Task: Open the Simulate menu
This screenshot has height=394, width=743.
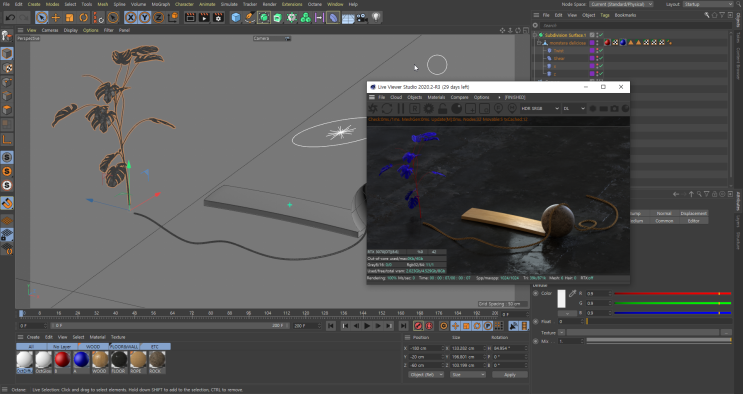Action: click(x=229, y=4)
